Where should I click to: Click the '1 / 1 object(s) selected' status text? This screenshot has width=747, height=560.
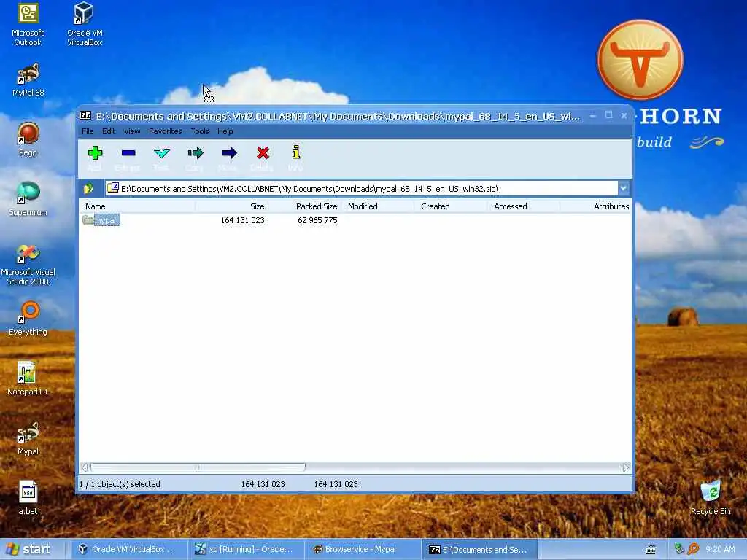pos(120,484)
